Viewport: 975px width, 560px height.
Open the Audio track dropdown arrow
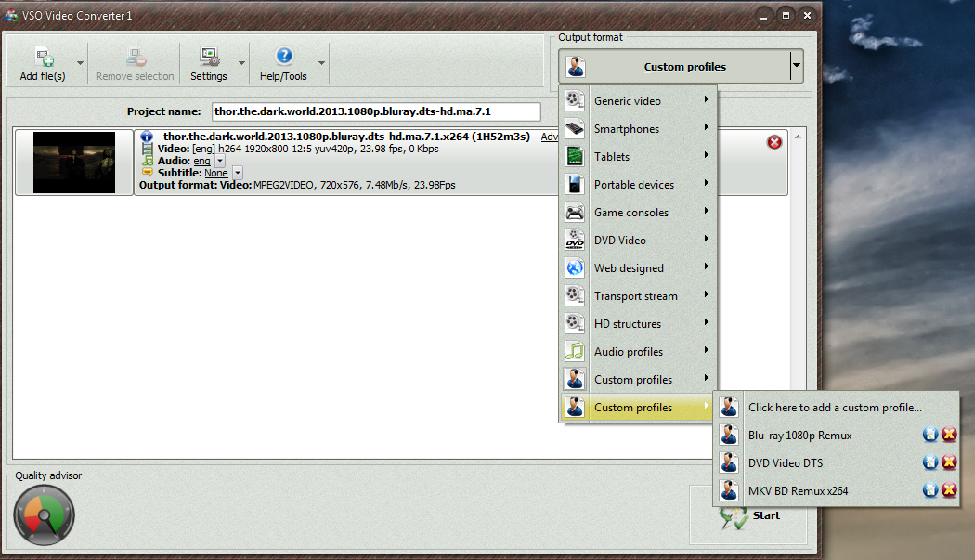pyautogui.click(x=220, y=161)
